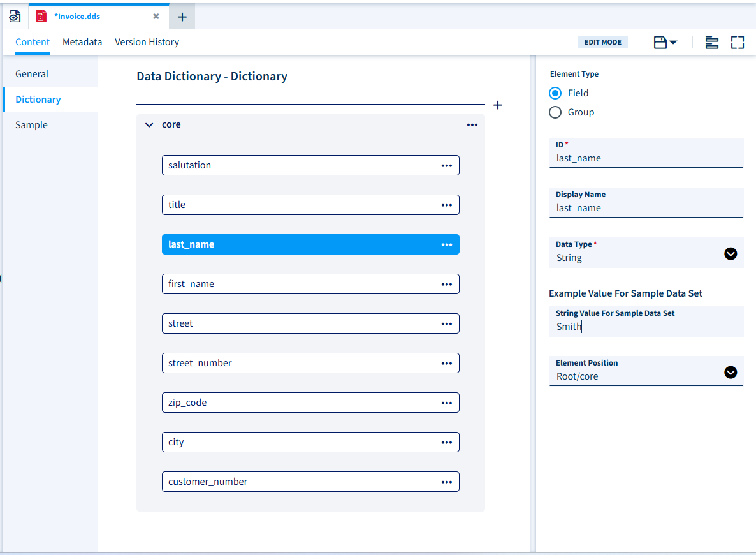Collapse the core group
Viewport: 756px width, 555px height.
[149, 125]
